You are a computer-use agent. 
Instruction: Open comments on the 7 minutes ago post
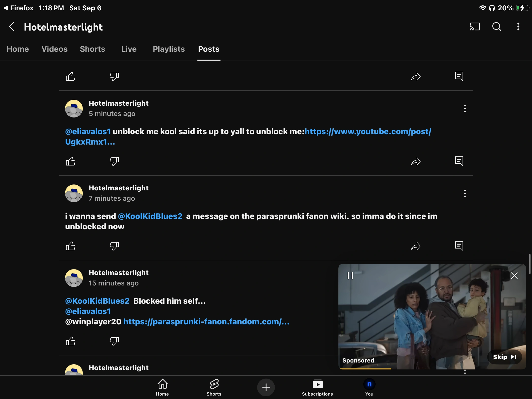[459, 246]
